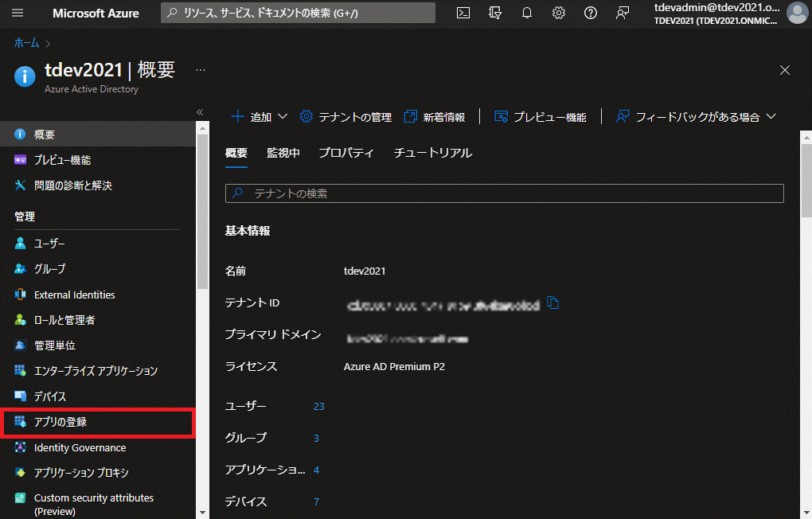This screenshot has width=812, height=519.
Task: Click the ユーザー icon in sidebar
Action: click(x=20, y=244)
